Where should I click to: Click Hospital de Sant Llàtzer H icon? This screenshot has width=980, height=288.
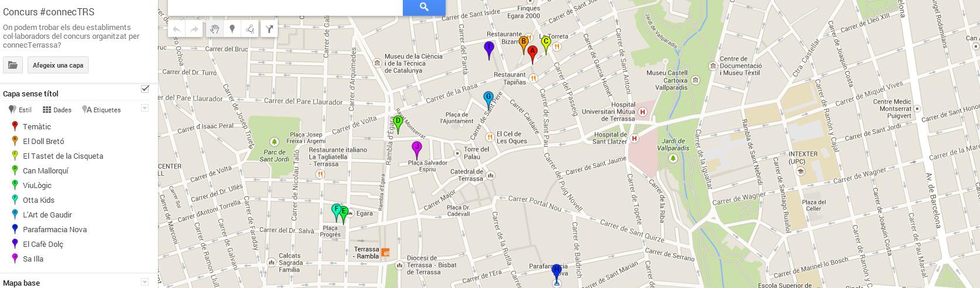pos(634,139)
